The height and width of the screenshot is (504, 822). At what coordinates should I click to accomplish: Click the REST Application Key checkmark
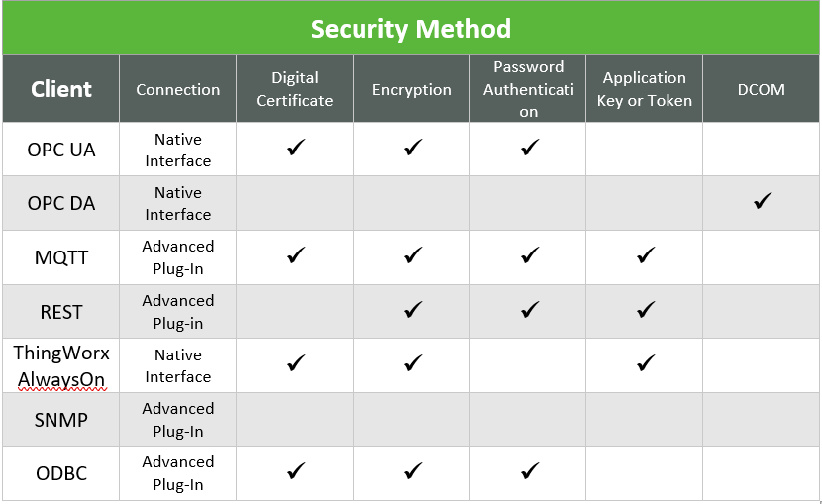[x=646, y=310]
